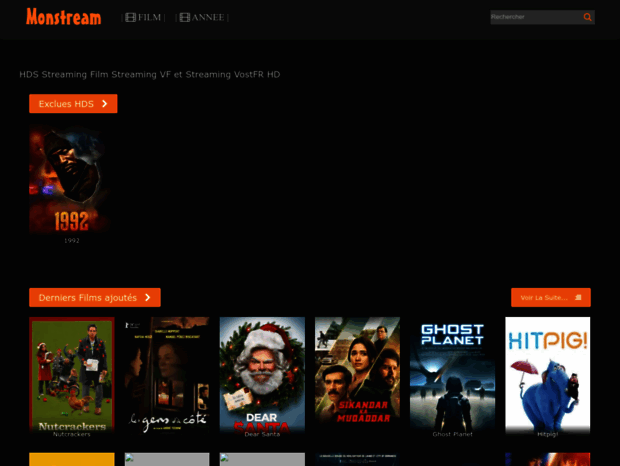
Task: Open the Hitpig! movie poster
Action: [548, 373]
